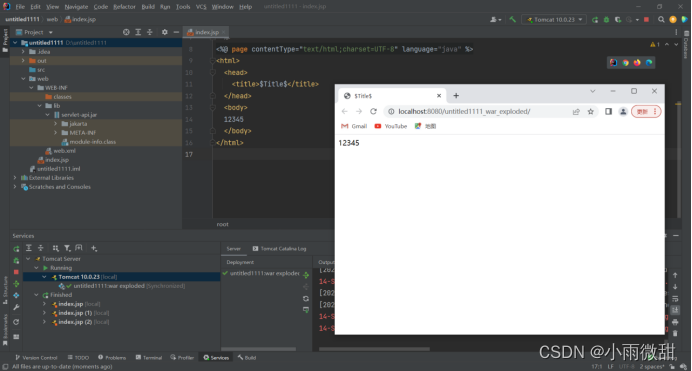Open Version Control tool window tab
Image resolution: width=692 pixels, height=371 pixels.
coord(36,358)
